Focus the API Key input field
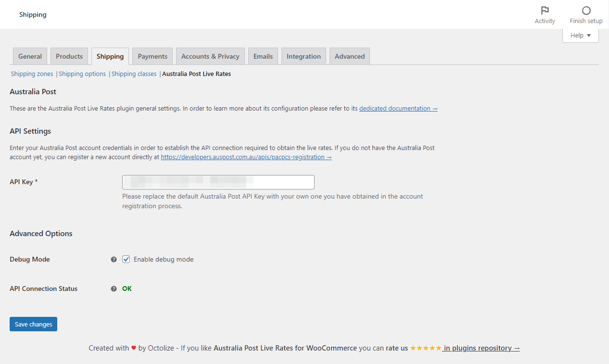Viewport: 609px width, 364px height. pyautogui.click(x=218, y=182)
